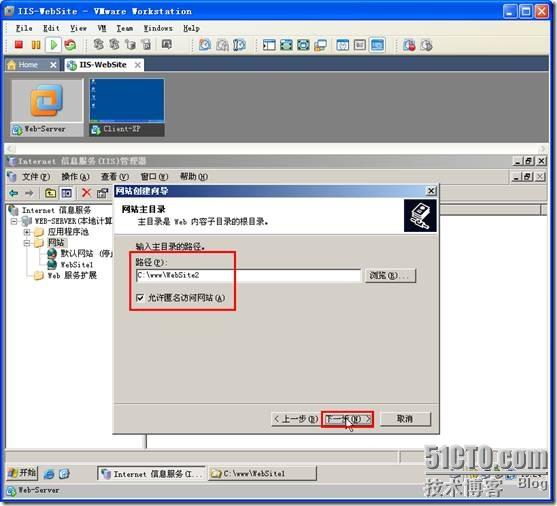Click the 浏览(R) Browse button

pos(390,275)
